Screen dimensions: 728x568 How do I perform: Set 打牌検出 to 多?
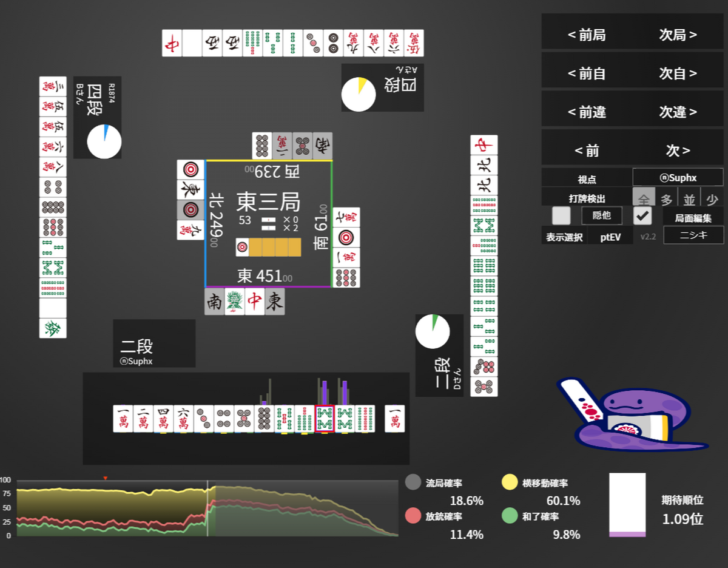point(667,198)
